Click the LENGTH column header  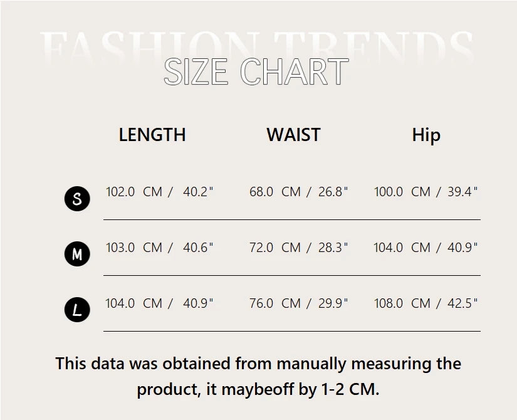click(152, 135)
